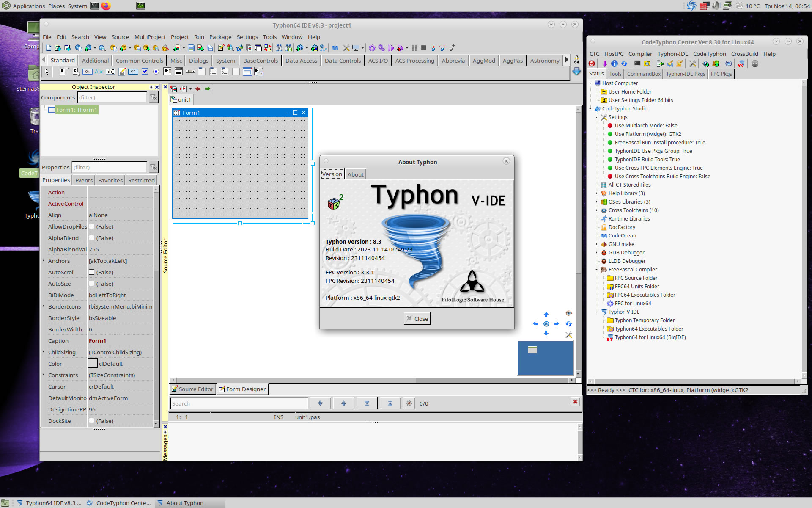Close the search bar with red X
This screenshot has width=812, height=508.
pyautogui.click(x=575, y=402)
